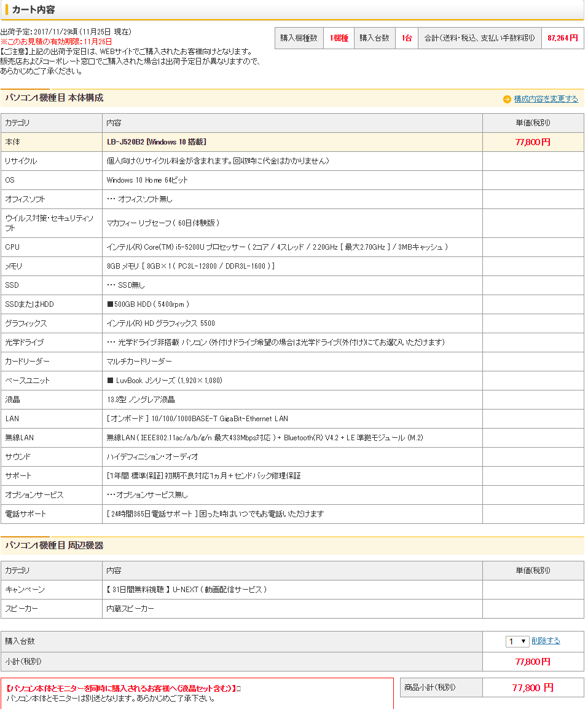Click the 本体構成 section header
The height and width of the screenshot is (709, 588).
54,98
